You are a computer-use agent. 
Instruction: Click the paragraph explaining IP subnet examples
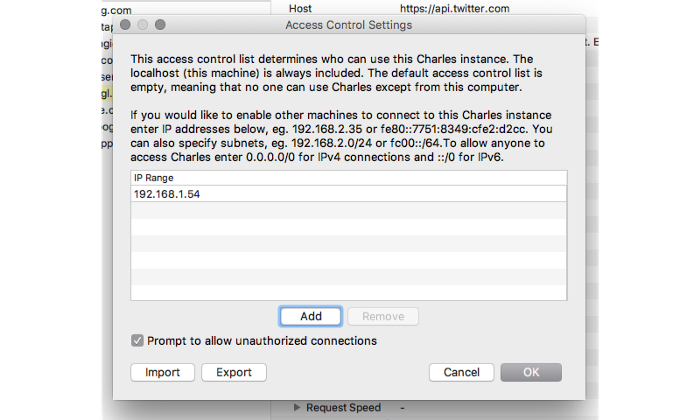(x=346, y=140)
